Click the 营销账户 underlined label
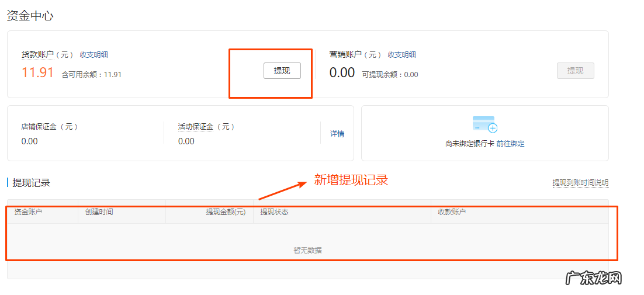This screenshot has height=295, width=644. click(345, 55)
